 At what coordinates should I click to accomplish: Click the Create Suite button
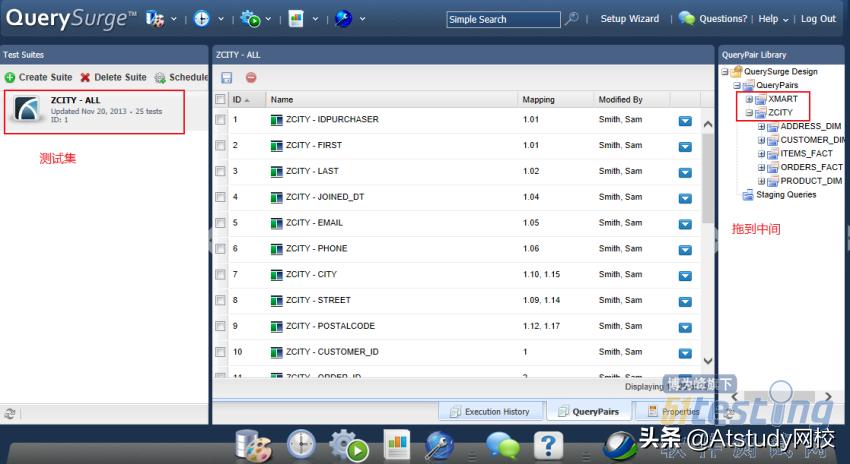pyautogui.click(x=39, y=77)
